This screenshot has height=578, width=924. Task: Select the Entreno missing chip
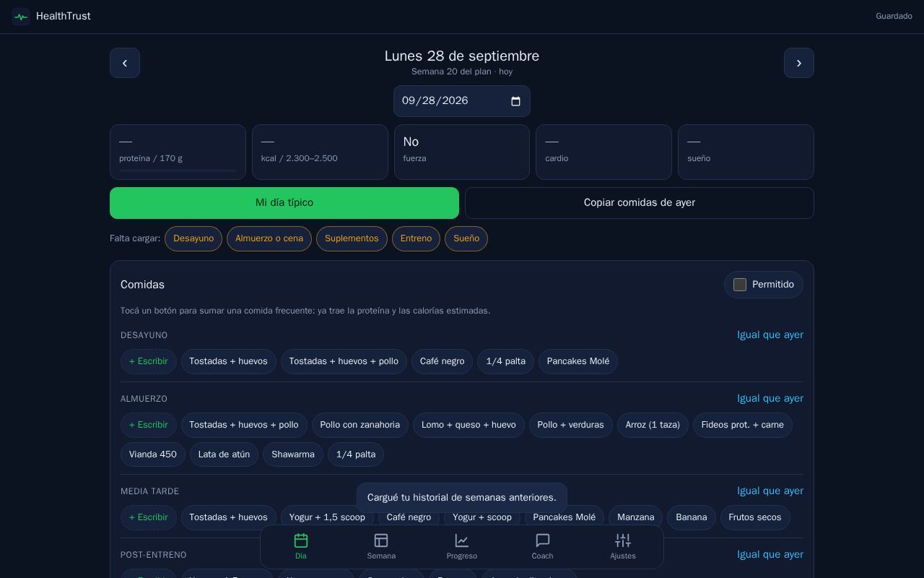point(416,238)
